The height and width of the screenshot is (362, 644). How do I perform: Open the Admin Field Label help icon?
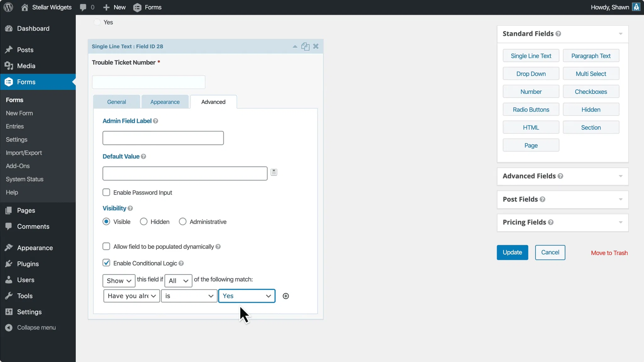pyautogui.click(x=156, y=121)
